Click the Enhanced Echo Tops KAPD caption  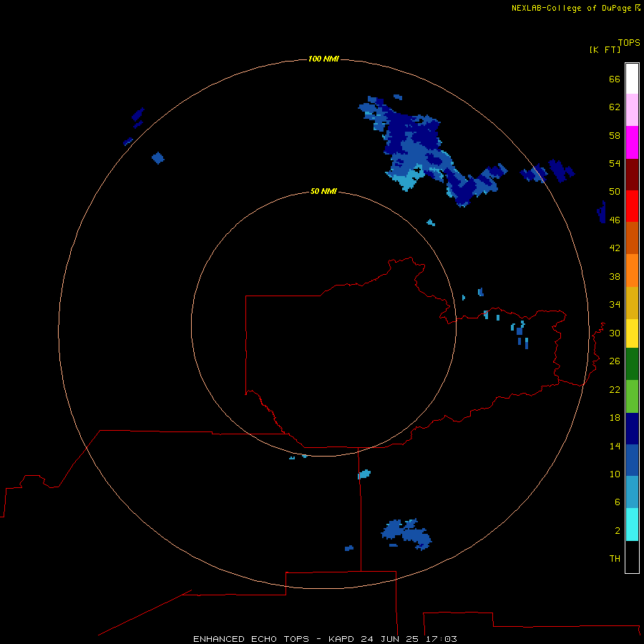click(x=325, y=639)
